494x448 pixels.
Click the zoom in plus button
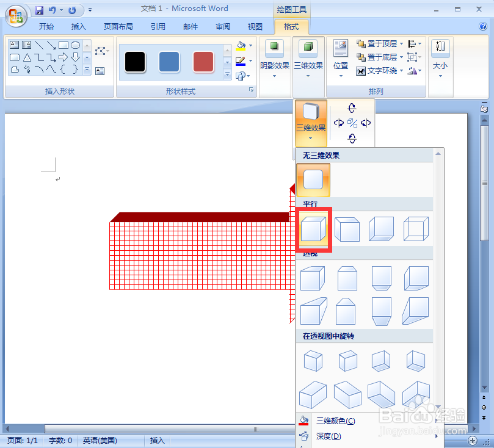(473, 441)
